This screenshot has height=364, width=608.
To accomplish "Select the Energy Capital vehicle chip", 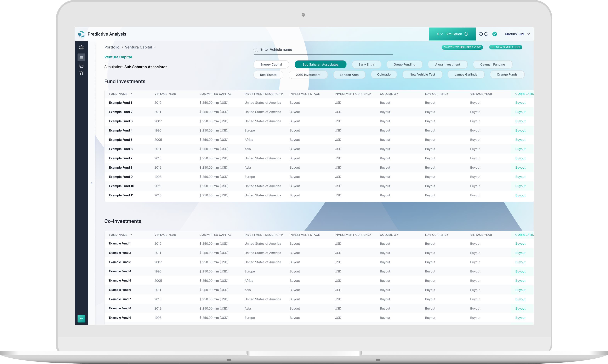I will coord(271,64).
